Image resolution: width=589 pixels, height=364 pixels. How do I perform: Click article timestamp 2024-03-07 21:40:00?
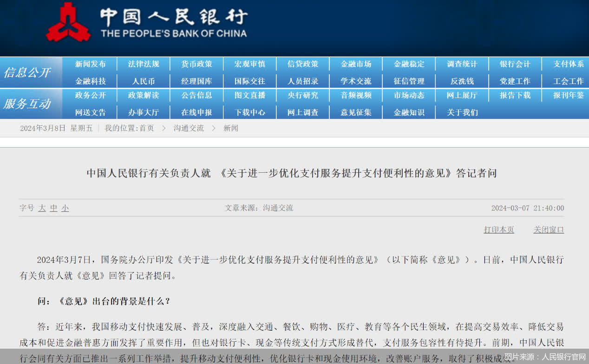[528, 208]
